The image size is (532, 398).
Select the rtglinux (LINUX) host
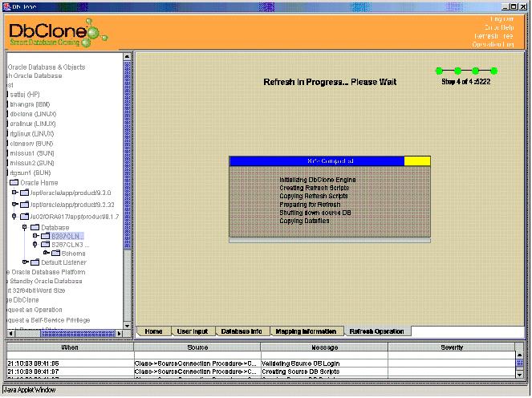[x=32, y=134]
